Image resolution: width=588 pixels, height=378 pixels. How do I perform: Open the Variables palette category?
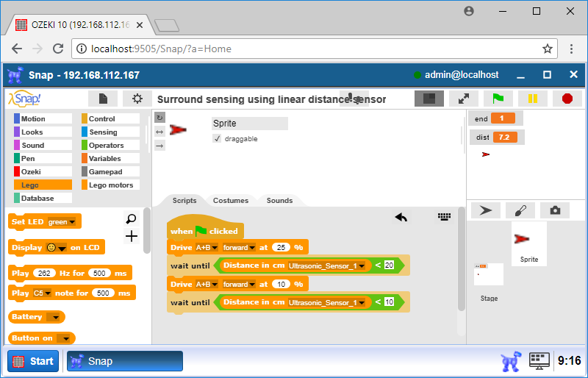click(x=111, y=158)
